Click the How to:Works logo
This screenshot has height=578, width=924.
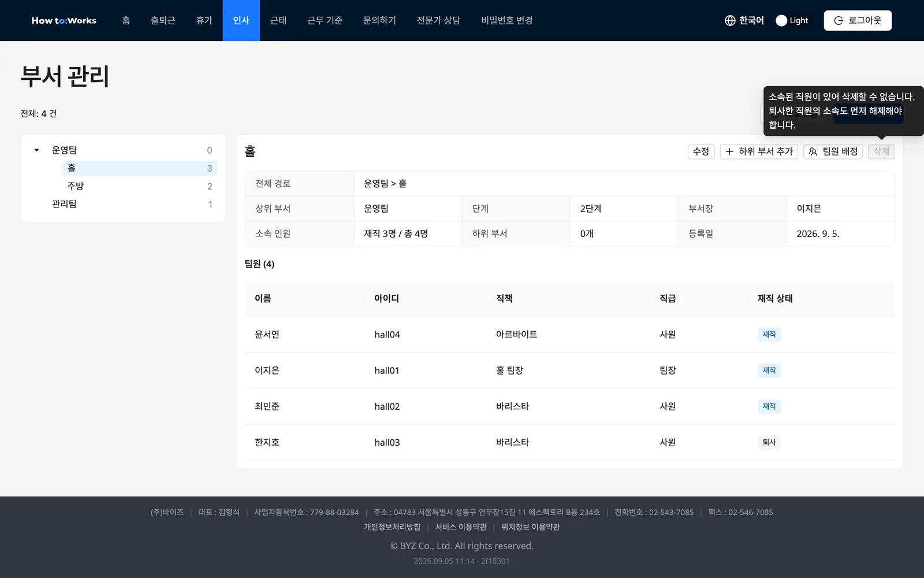pyautogui.click(x=64, y=21)
